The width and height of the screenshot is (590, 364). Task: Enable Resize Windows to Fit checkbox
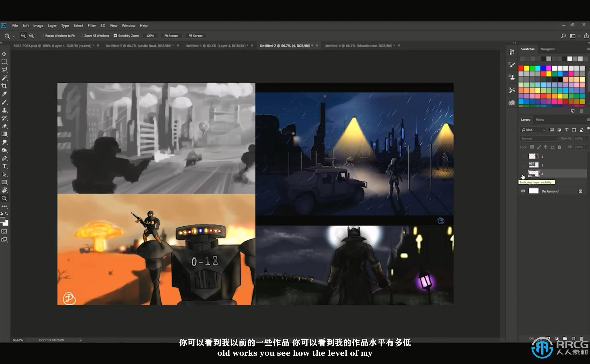[x=42, y=35]
